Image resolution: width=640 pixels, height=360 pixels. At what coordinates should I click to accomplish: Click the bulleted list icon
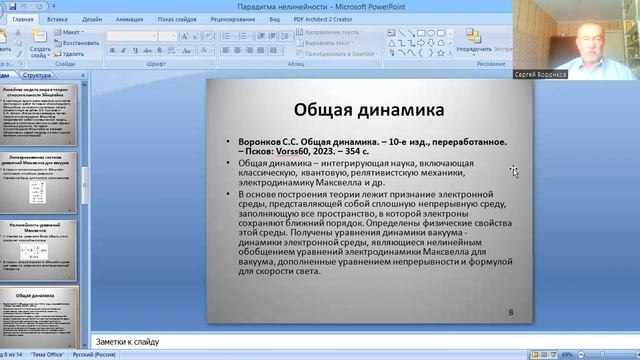point(227,36)
